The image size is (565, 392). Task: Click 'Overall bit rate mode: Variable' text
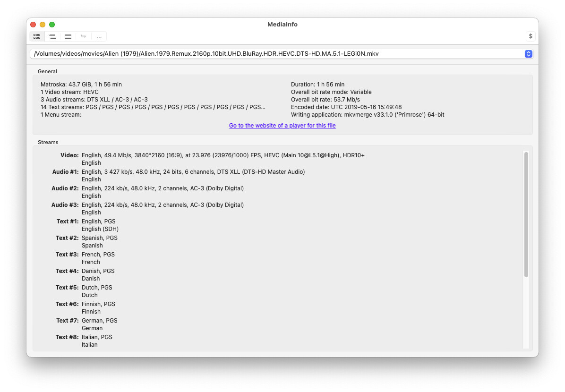pos(331,92)
